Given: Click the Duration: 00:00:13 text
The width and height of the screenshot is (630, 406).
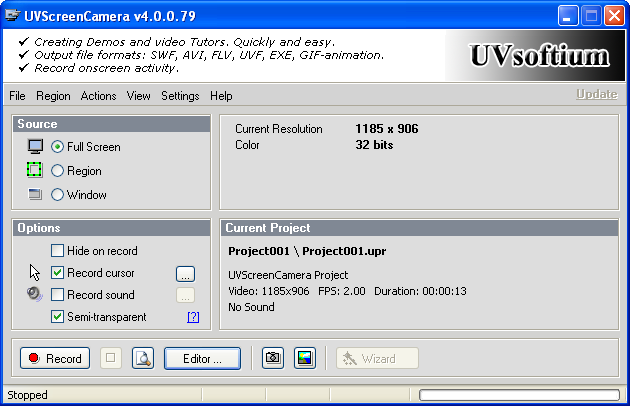Looking at the screenshot, I should tap(420, 291).
